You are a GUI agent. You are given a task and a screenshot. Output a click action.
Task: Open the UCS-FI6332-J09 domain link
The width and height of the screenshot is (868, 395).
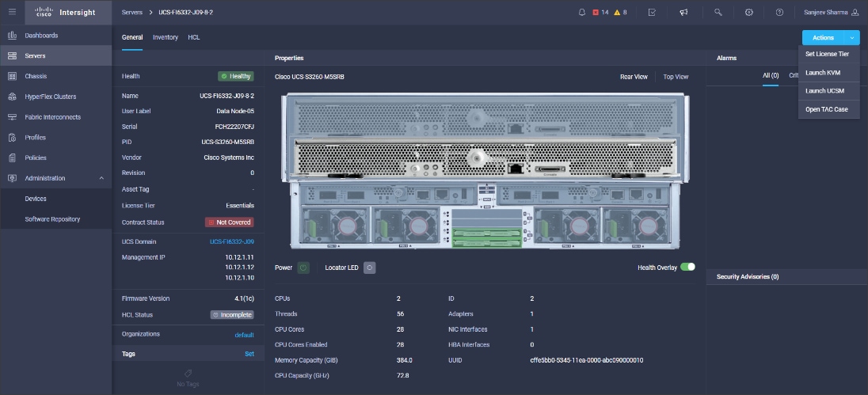coord(232,241)
